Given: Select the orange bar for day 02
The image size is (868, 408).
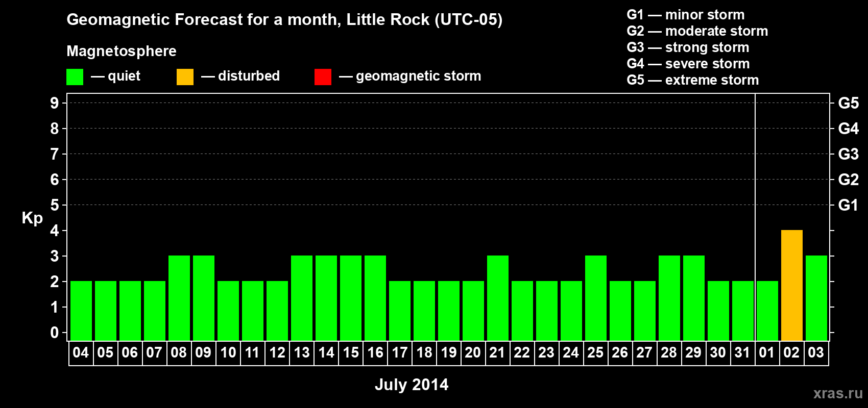Looking at the screenshot, I should coord(792,285).
